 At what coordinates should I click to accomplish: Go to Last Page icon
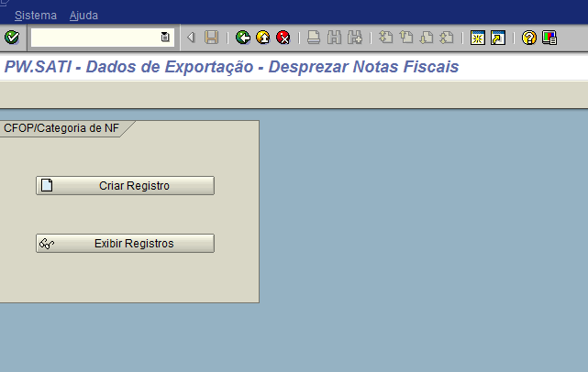click(447, 38)
